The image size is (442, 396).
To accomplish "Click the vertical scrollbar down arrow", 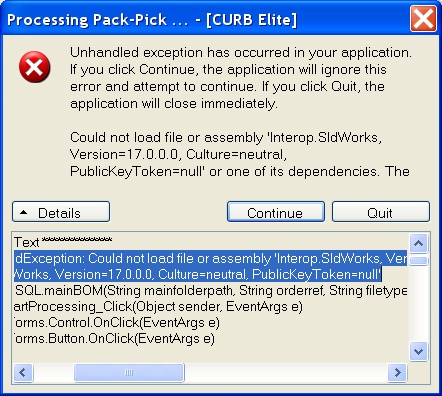I will click(418, 351).
